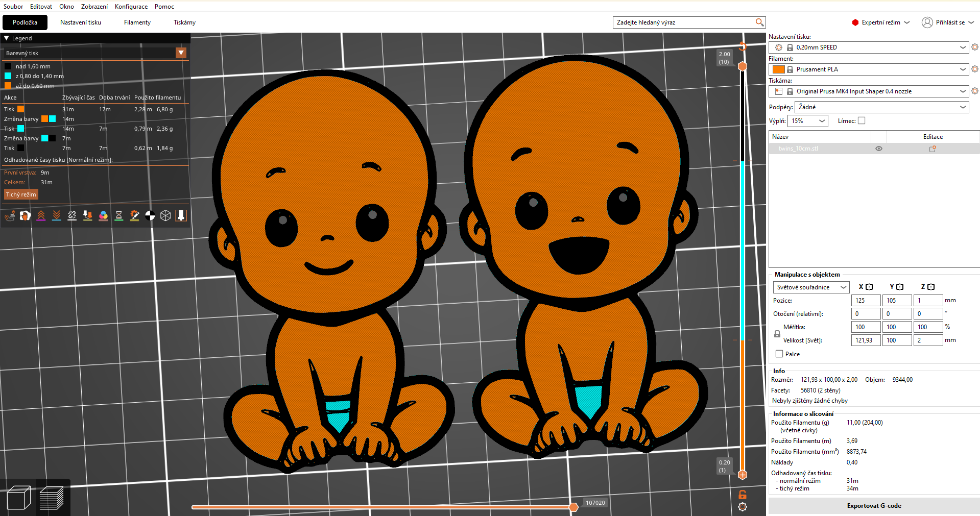Toggle wipe visibility hand icon
This screenshot has width=980, height=516.
25,216
